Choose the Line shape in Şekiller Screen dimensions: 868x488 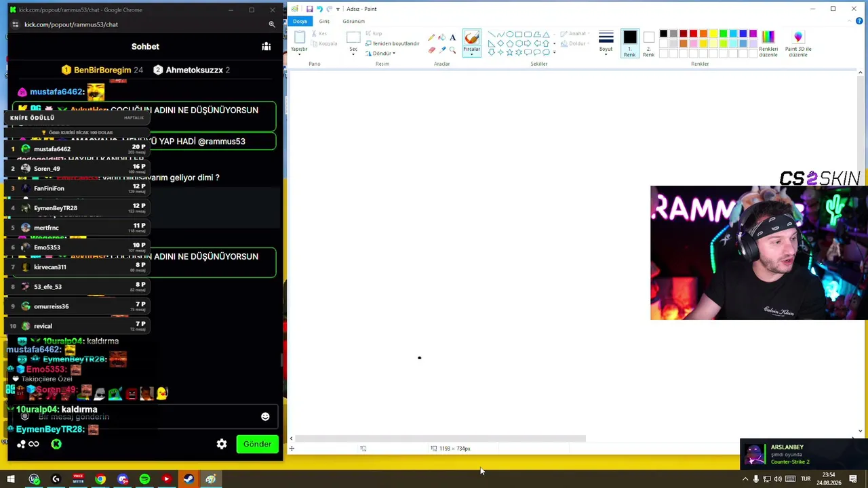(492, 35)
